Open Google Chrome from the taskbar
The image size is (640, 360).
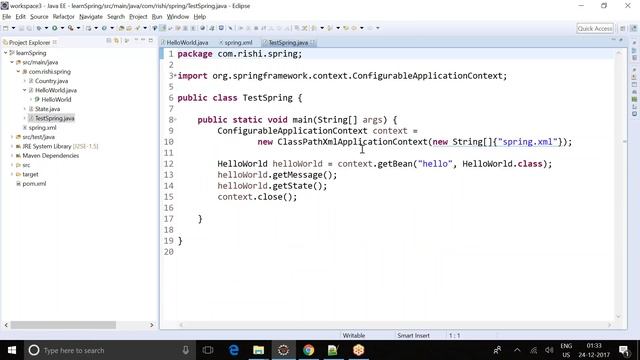309,350
